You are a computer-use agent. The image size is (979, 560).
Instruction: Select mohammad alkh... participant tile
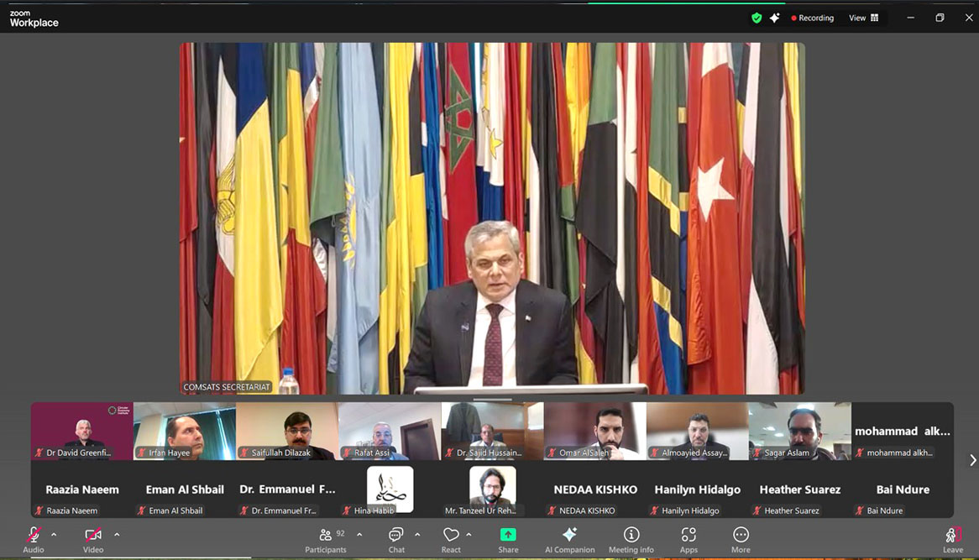point(903,432)
